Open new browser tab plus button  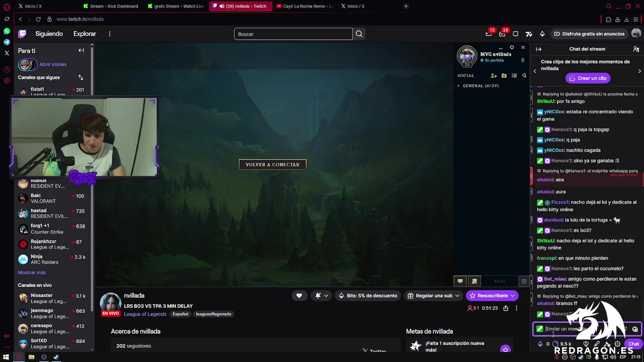click(406, 6)
